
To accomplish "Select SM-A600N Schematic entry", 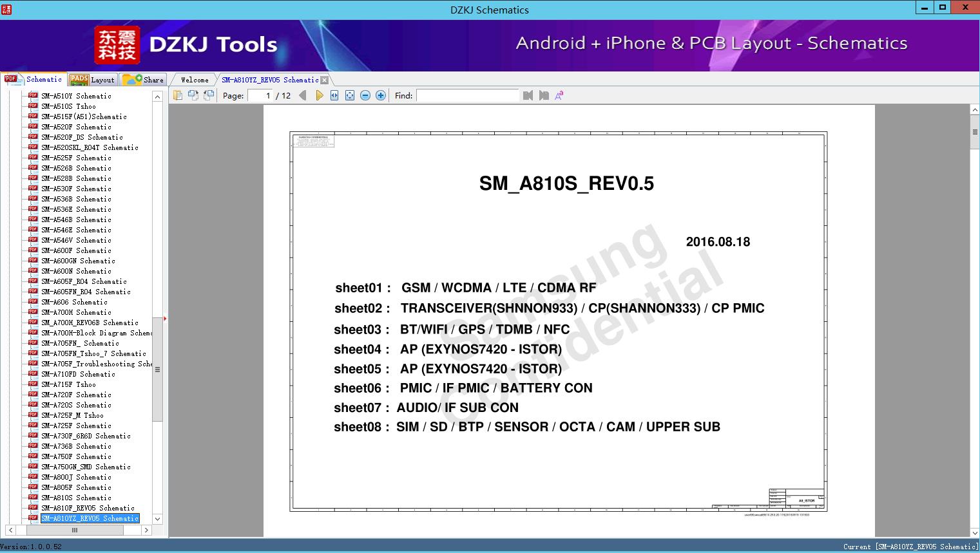I will (76, 271).
